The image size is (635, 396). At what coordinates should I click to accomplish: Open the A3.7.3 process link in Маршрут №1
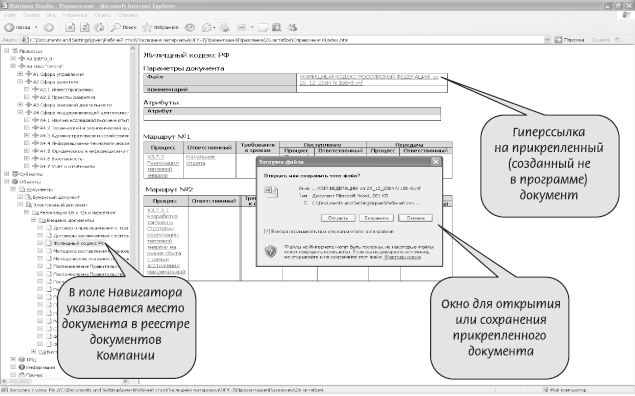coord(162,166)
